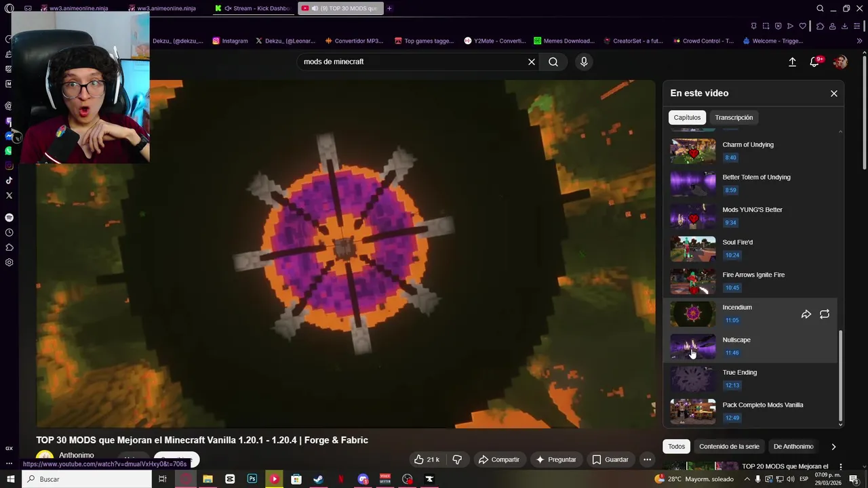The image size is (868, 488).
Task: Open options menu for TOP 20 MODS video
Action: coord(841,467)
